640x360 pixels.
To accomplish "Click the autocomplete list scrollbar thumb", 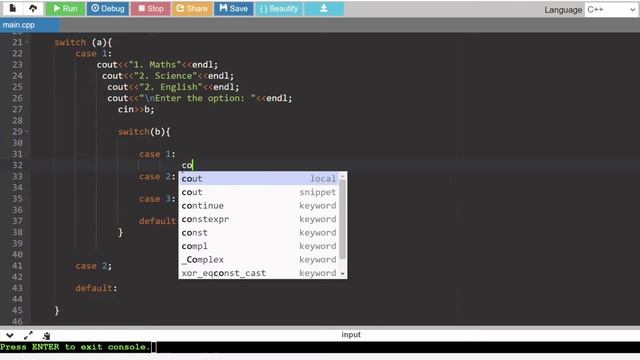I will pos(342,219).
